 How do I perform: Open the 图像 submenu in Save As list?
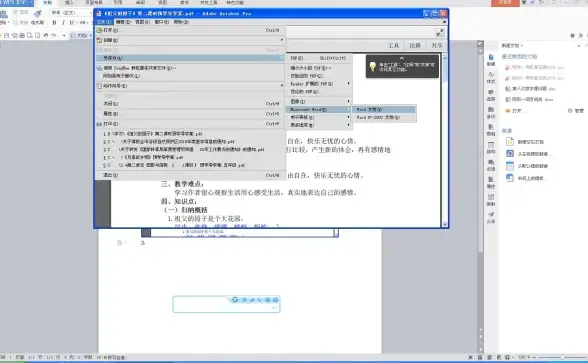319,101
